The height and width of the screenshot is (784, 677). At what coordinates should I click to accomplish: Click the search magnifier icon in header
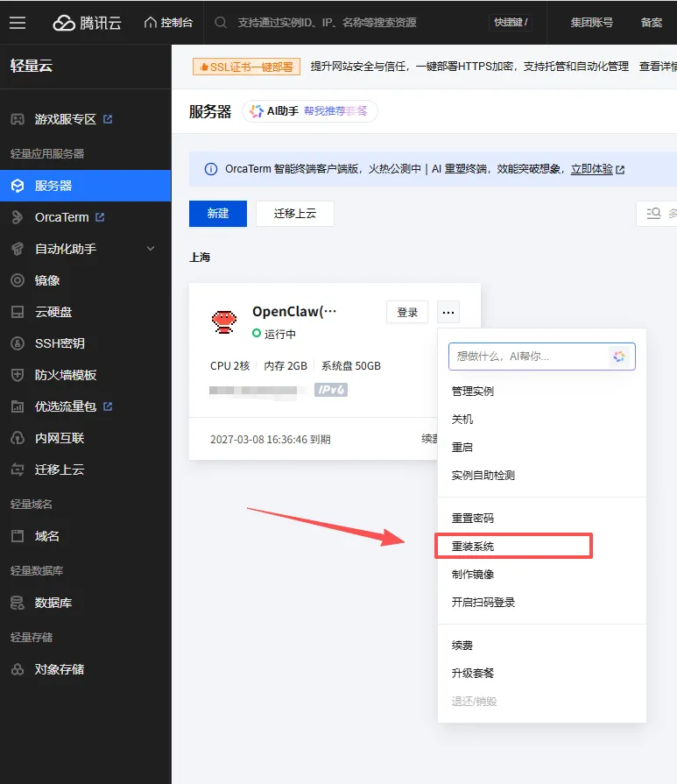click(x=221, y=23)
